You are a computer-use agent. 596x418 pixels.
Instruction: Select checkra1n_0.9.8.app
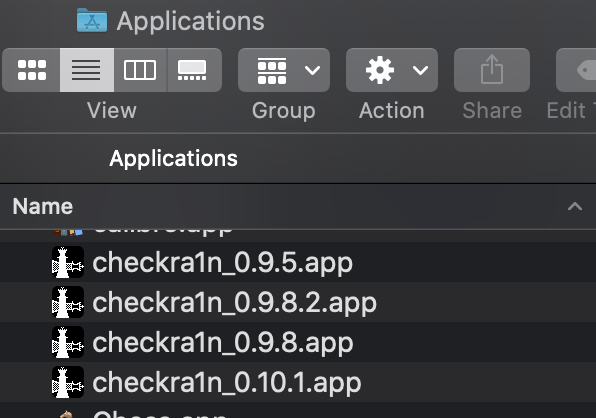[x=298, y=342]
